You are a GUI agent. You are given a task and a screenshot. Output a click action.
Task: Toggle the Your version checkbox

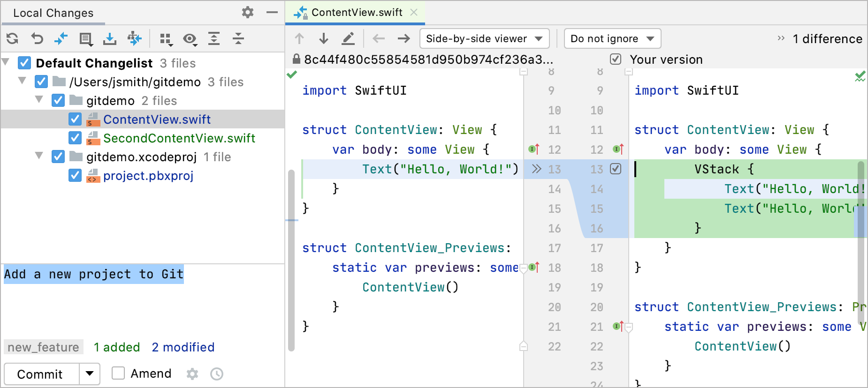pos(616,59)
